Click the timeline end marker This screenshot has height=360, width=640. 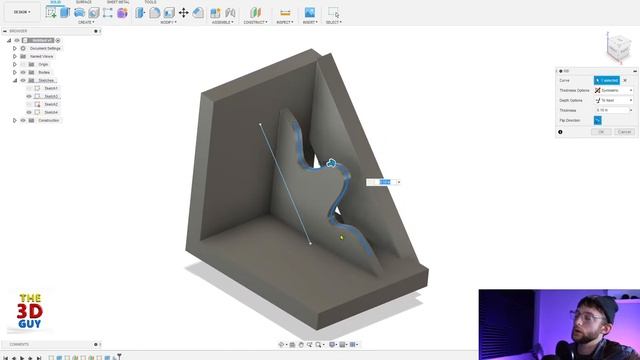click(119, 357)
